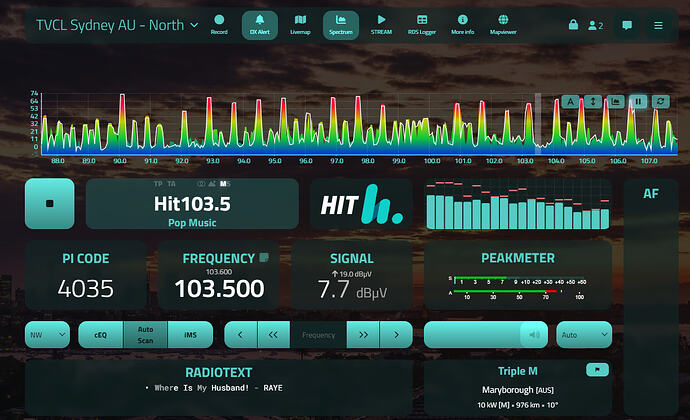Screen dimensions: 690x420
Task: Seek up with double right arrows
Action: [363, 335]
